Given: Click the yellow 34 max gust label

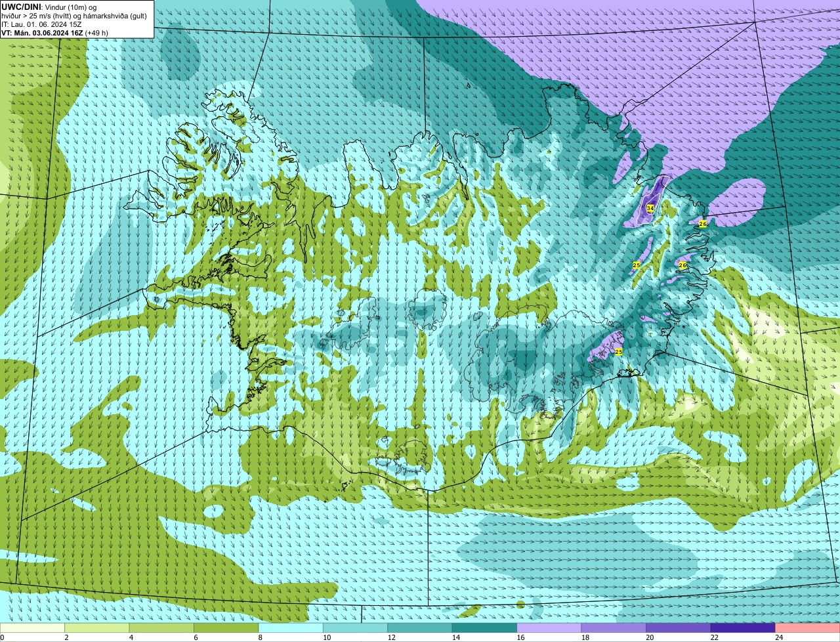Looking at the screenshot, I should (650, 208).
